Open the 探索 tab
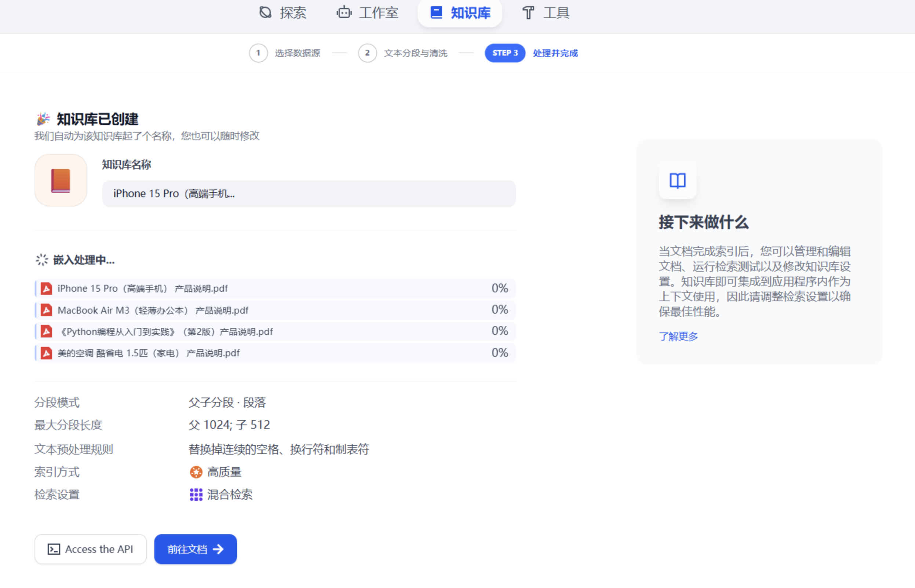This screenshot has width=915, height=588. (x=282, y=13)
